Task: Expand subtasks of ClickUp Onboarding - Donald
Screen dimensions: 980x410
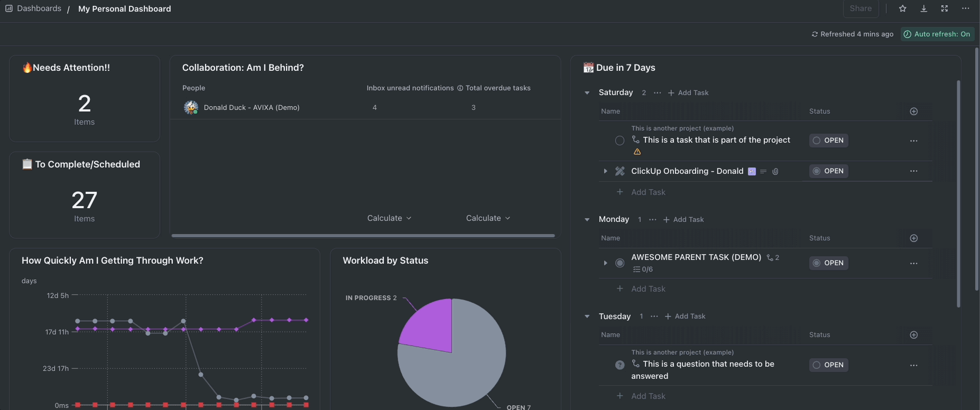Action: (605, 171)
